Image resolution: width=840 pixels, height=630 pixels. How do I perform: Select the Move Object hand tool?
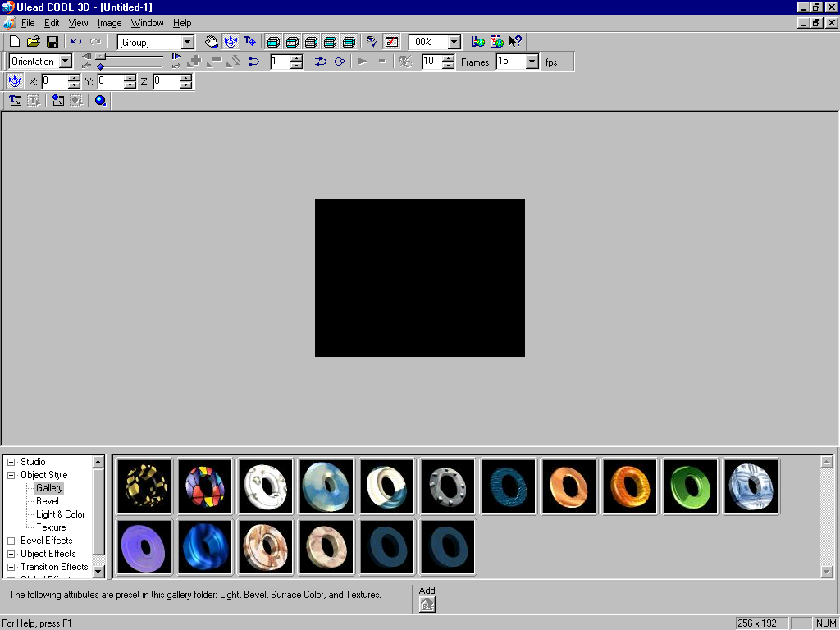tap(212, 42)
